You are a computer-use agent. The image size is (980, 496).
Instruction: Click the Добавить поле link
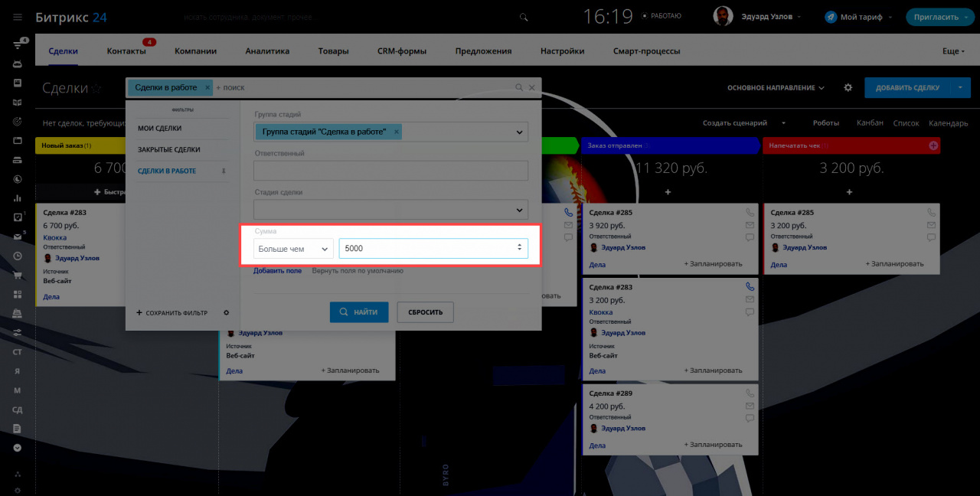tap(277, 271)
